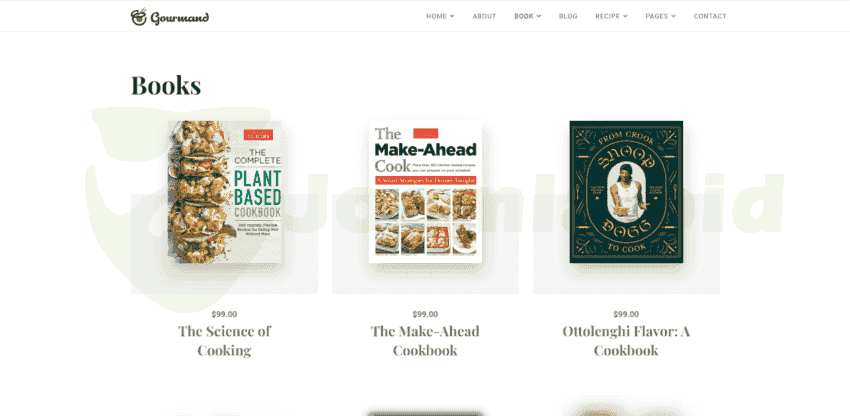Click the red badge on Plant Based cover
The height and width of the screenshot is (416, 850).
[x=258, y=135]
